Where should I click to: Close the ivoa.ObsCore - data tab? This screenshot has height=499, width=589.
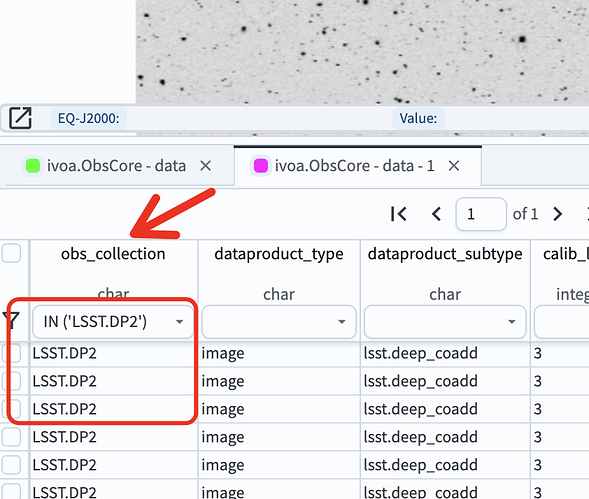(x=205, y=166)
